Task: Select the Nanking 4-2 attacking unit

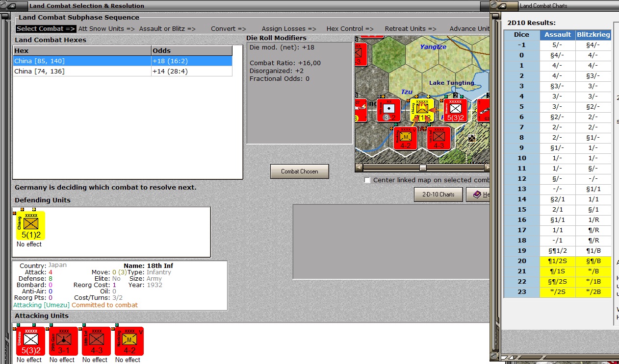Action: click(129, 341)
